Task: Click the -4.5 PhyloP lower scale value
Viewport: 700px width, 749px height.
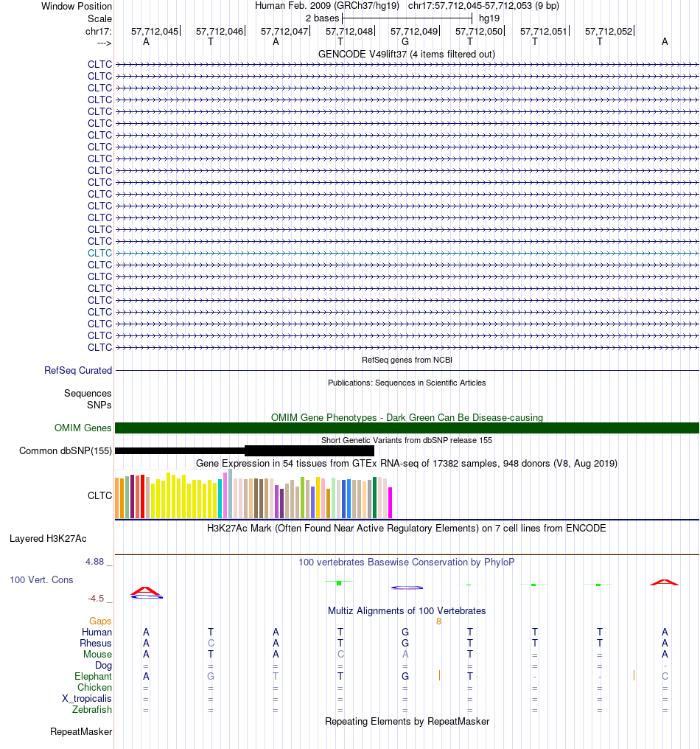Action: [96, 598]
